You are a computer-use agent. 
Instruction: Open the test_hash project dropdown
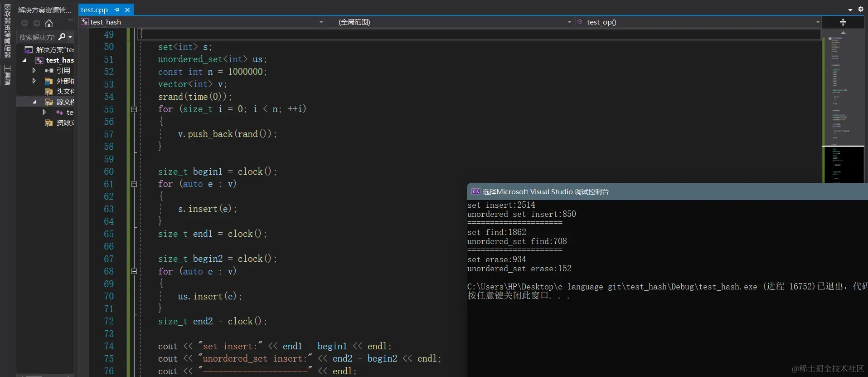[x=321, y=22]
